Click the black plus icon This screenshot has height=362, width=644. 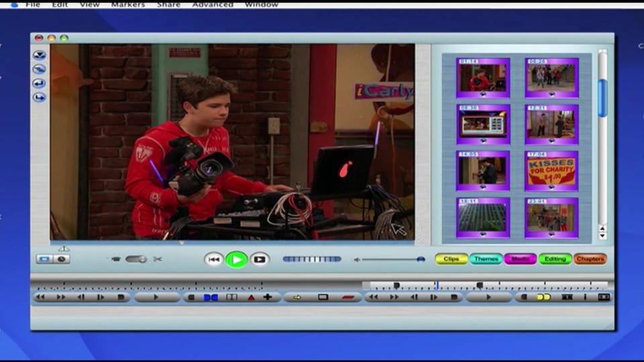tap(268, 297)
